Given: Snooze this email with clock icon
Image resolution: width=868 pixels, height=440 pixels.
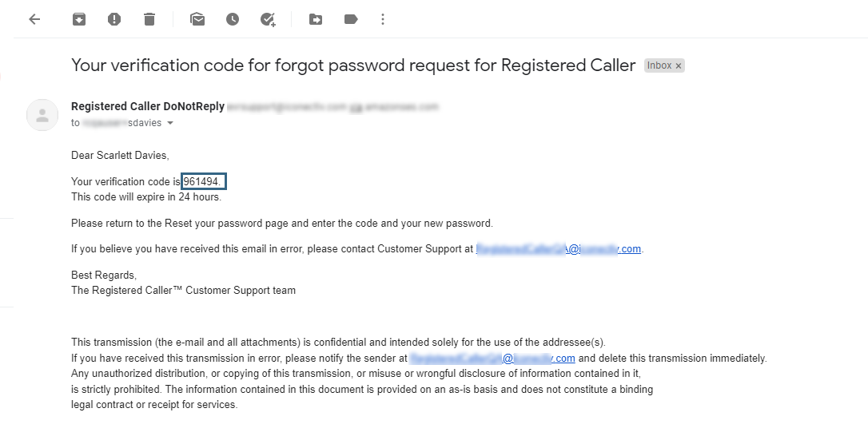Looking at the screenshot, I should tap(233, 19).
